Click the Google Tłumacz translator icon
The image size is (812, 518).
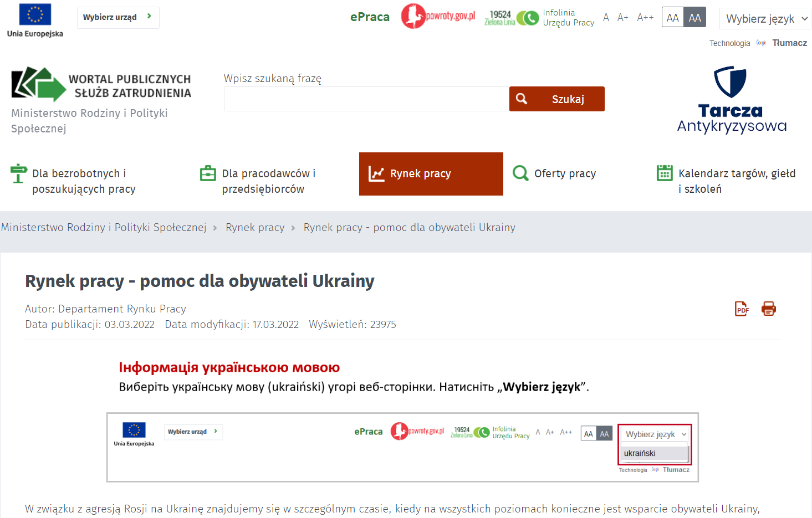click(760, 43)
